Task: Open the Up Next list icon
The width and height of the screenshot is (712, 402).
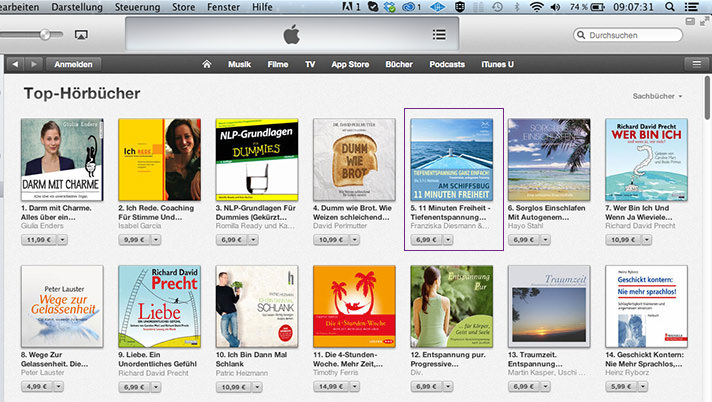Action: click(439, 35)
